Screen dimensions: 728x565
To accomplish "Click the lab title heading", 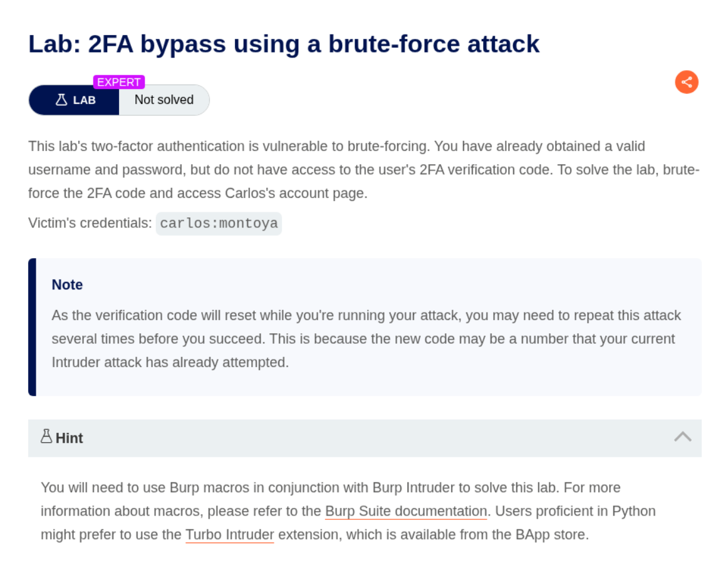I will tap(284, 44).
